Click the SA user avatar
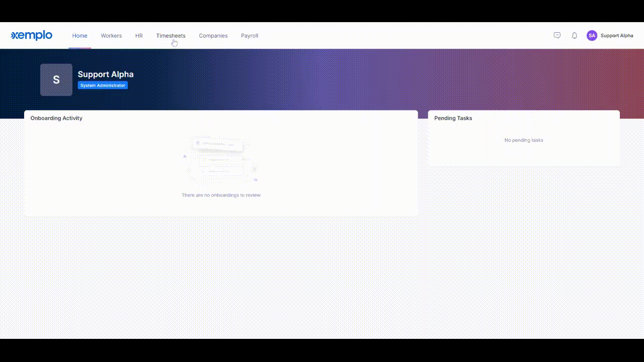This screenshot has height=362, width=644. [x=592, y=36]
